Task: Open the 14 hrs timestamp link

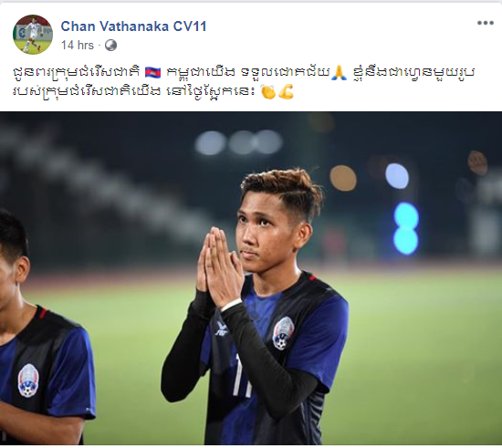Action: tap(78, 45)
